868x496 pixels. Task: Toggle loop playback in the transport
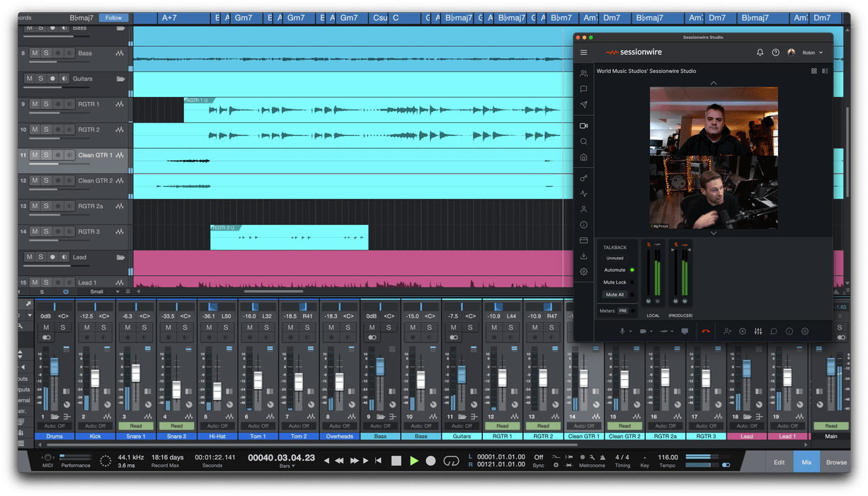click(x=452, y=460)
